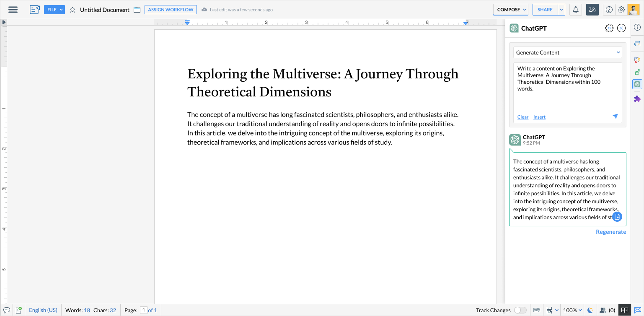Open the purple puzzle extensions icon
644x316 pixels.
(x=637, y=99)
